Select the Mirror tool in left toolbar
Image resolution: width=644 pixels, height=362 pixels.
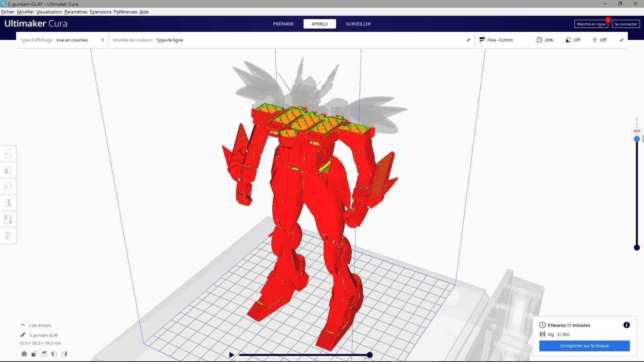tap(8, 203)
